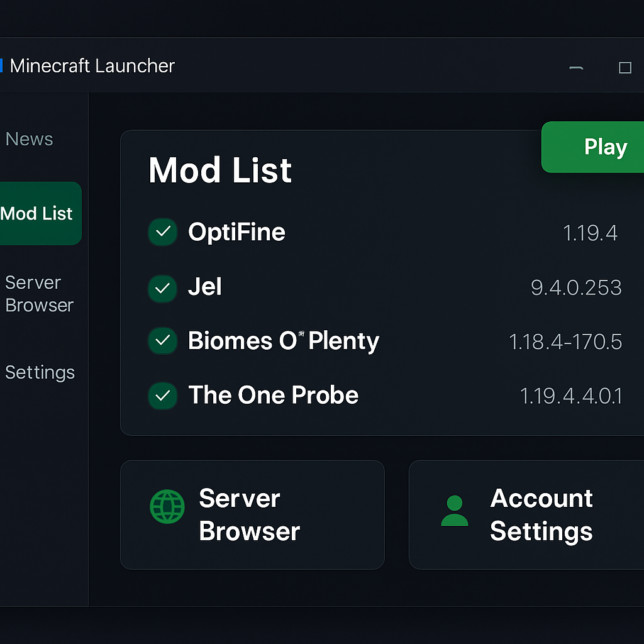Click the user icon on Account Settings card
Screen dimensions: 644x644
click(454, 511)
